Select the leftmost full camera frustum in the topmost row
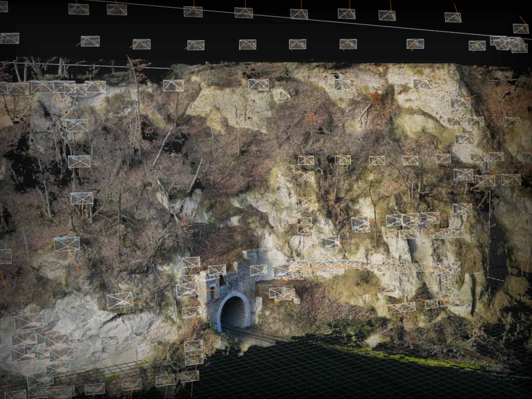 coord(78,9)
